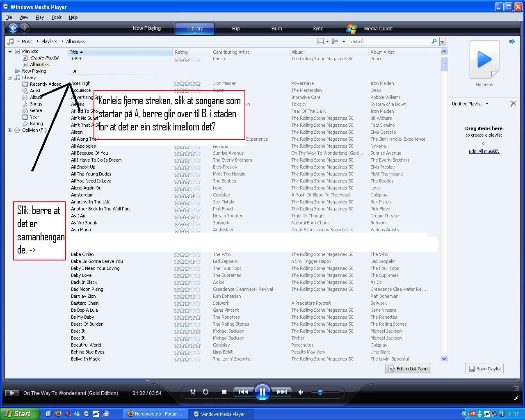Open Layout options icon

321,41
